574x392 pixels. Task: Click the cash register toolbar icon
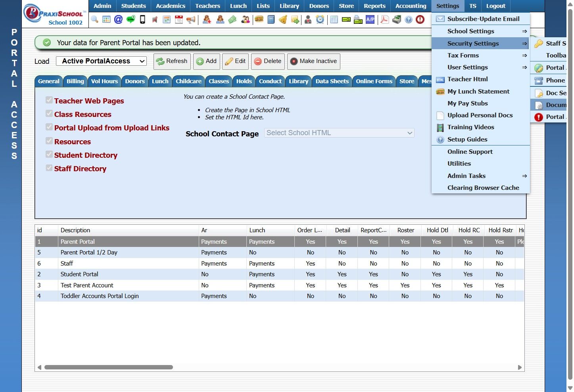coord(397,19)
